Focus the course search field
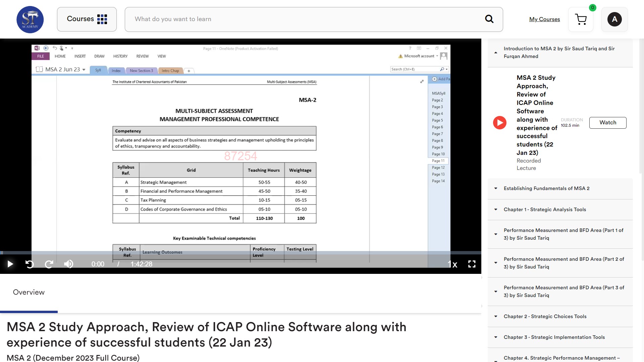The height and width of the screenshot is (362, 644). tap(302, 19)
